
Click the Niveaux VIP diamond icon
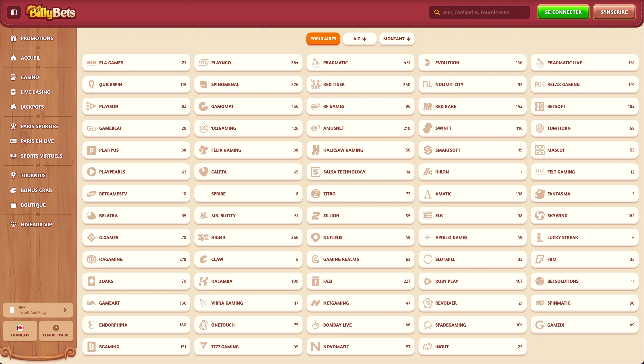tap(13, 224)
